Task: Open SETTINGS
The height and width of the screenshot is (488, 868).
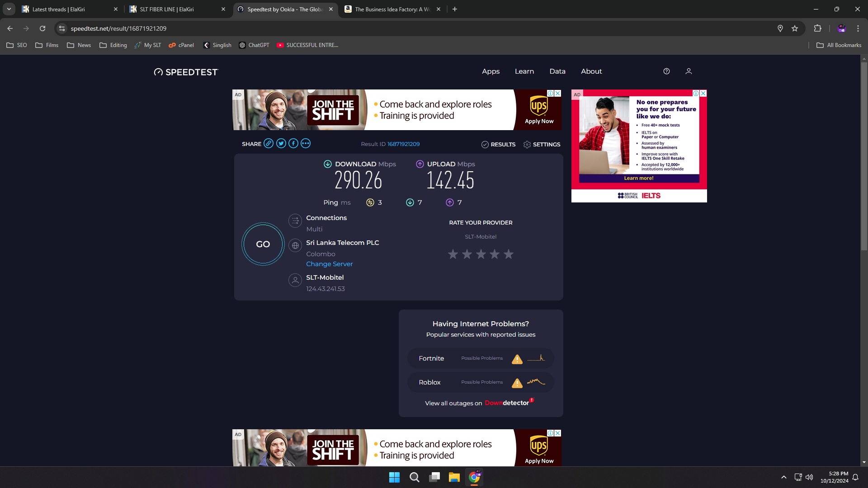Action: (542, 145)
